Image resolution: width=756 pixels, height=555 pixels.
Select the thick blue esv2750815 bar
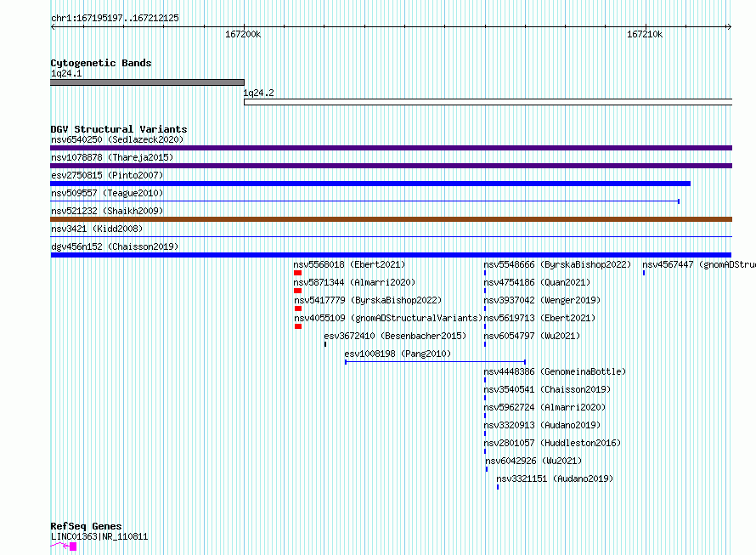(370, 184)
